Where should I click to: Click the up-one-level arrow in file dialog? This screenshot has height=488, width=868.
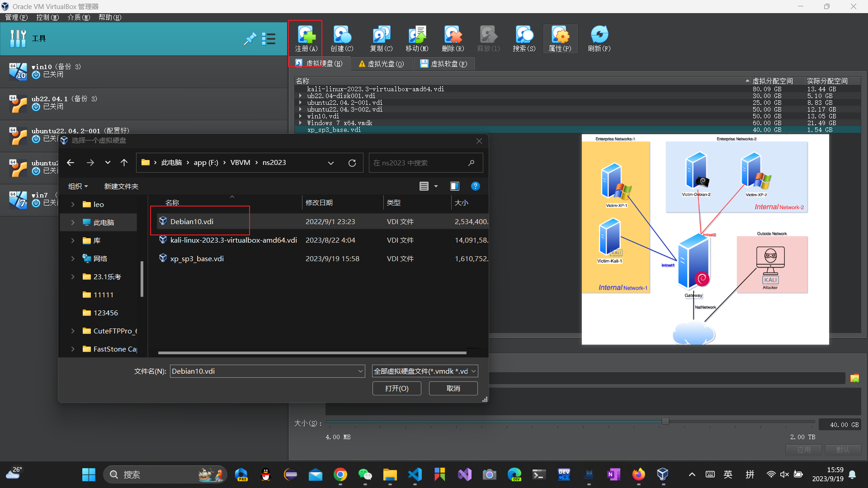[124, 163]
